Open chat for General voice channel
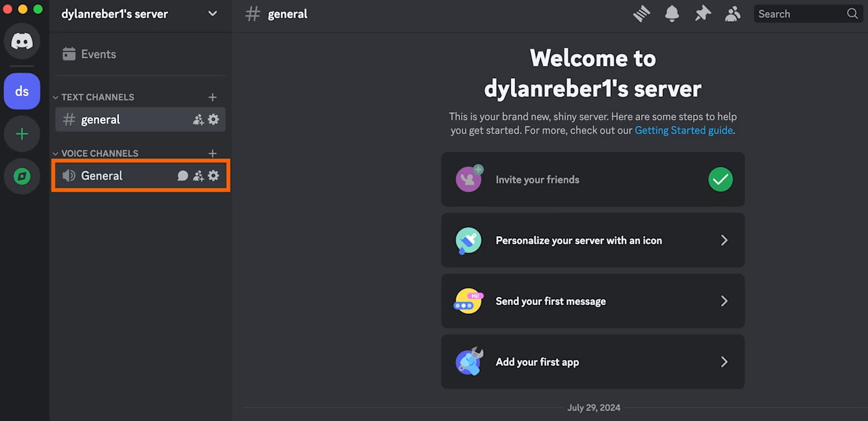 pyautogui.click(x=183, y=175)
